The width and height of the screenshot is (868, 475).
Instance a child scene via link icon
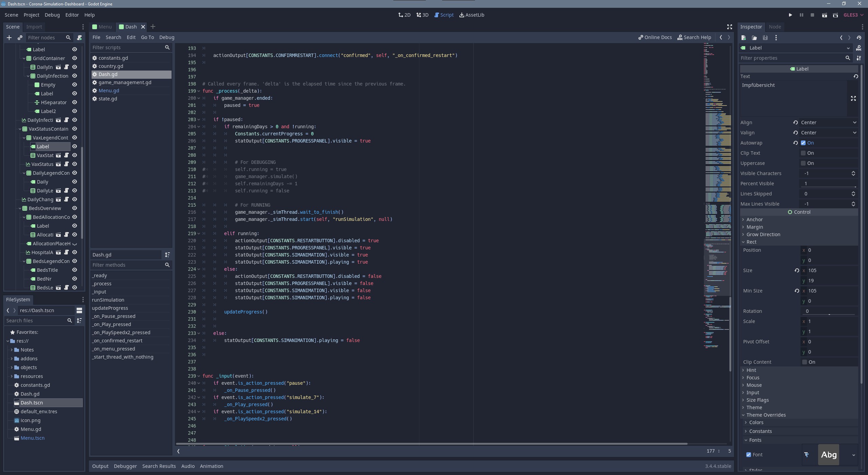coord(20,38)
